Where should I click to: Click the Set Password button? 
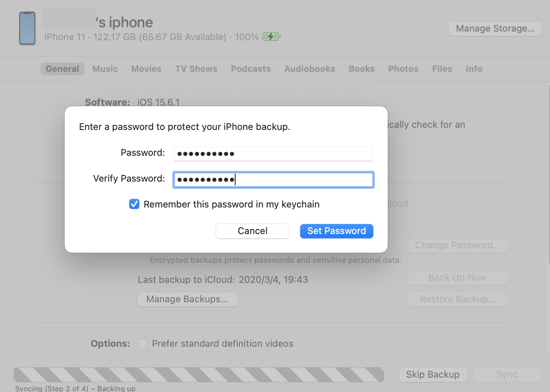pyautogui.click(x=336, y=231)
